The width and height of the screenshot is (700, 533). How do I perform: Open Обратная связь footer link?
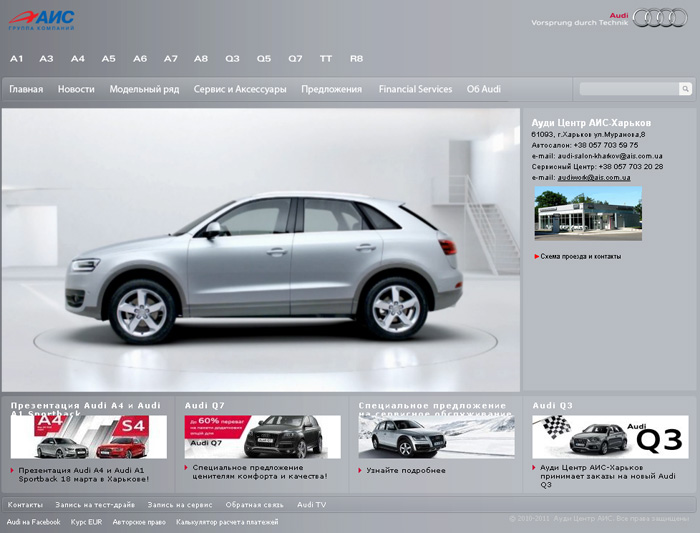click(254, 505)
